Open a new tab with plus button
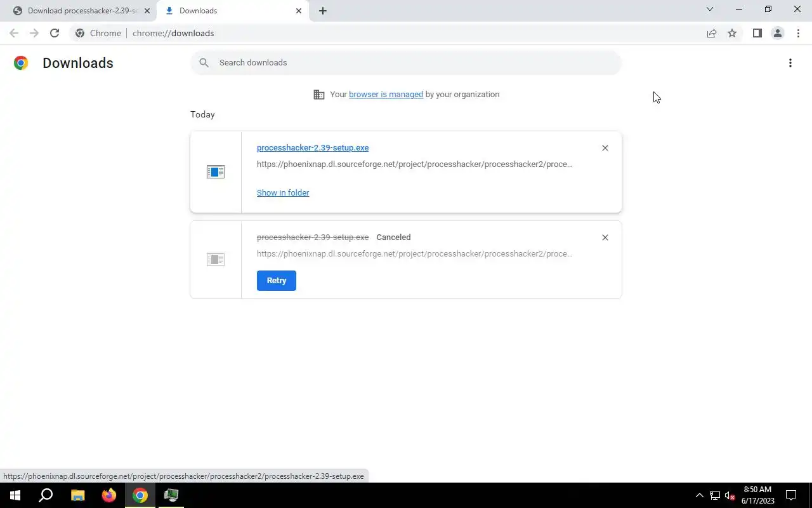The height and width of the screenshot is (508, 812). (322, 11)
